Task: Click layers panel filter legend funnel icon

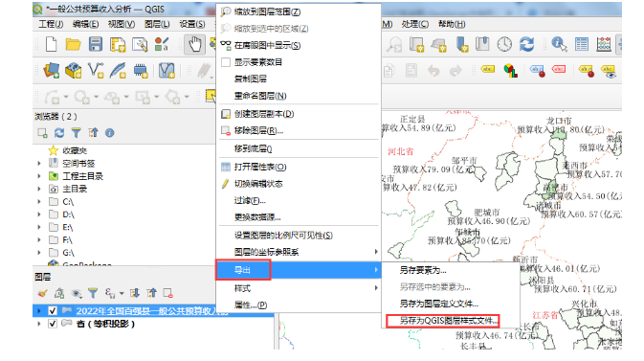Action: click(x=93, y=293)
